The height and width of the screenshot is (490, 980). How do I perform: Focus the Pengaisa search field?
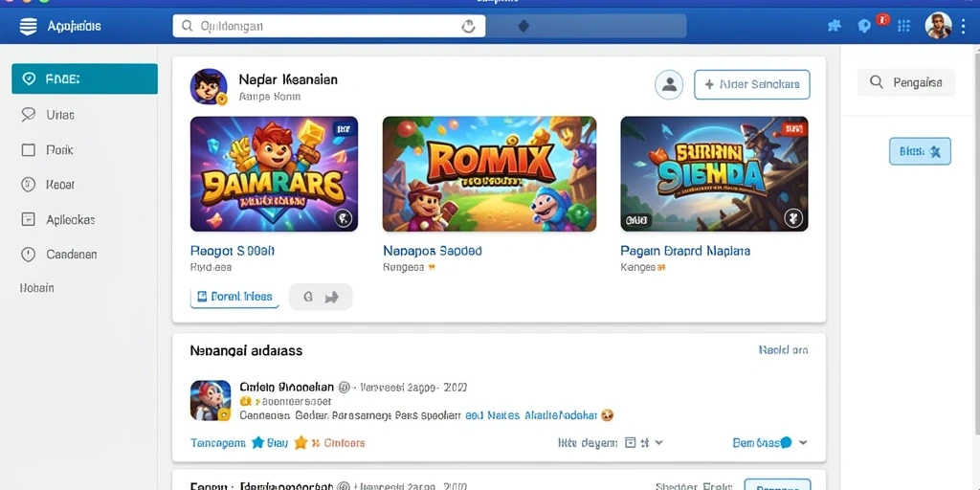click(906, 82)
